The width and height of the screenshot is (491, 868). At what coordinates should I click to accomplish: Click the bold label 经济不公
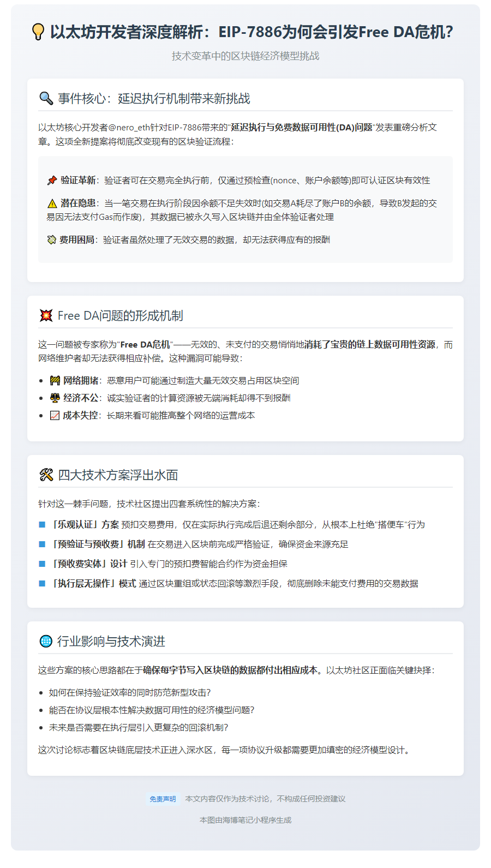click(x=81, y=398)
